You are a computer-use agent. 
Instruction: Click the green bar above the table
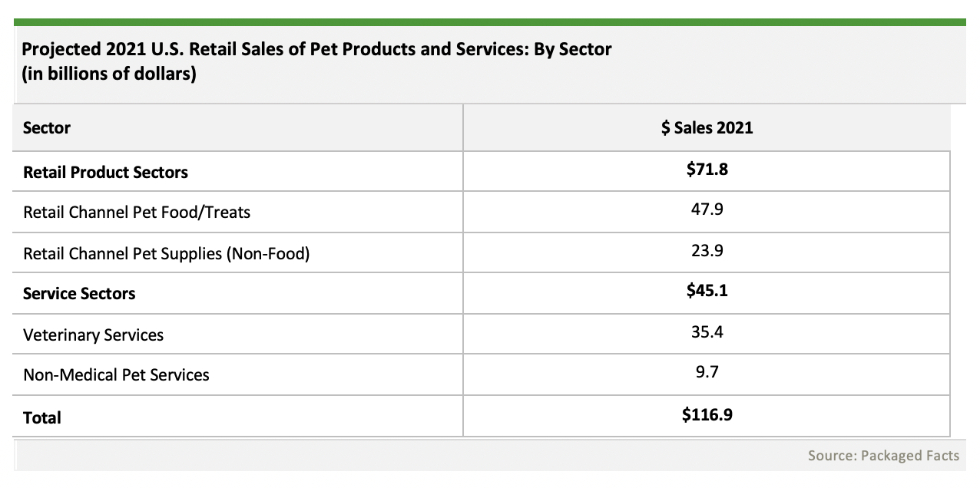click(489, 21)
